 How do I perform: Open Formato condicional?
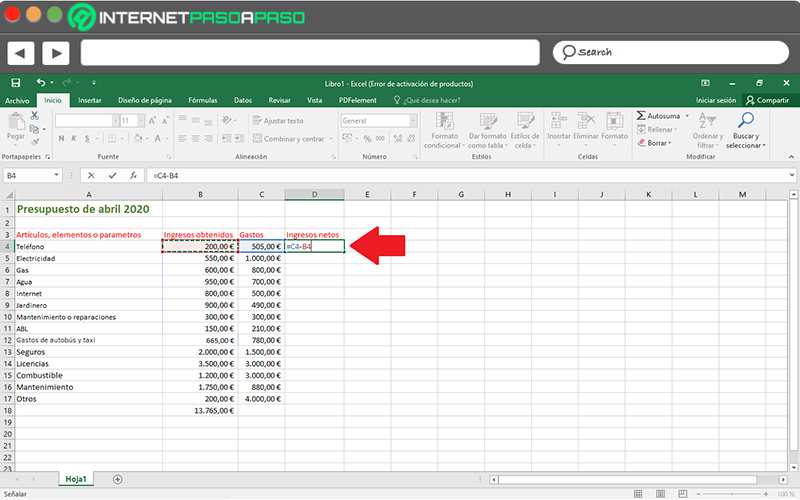pyautogui.click(x=444, y=130)
